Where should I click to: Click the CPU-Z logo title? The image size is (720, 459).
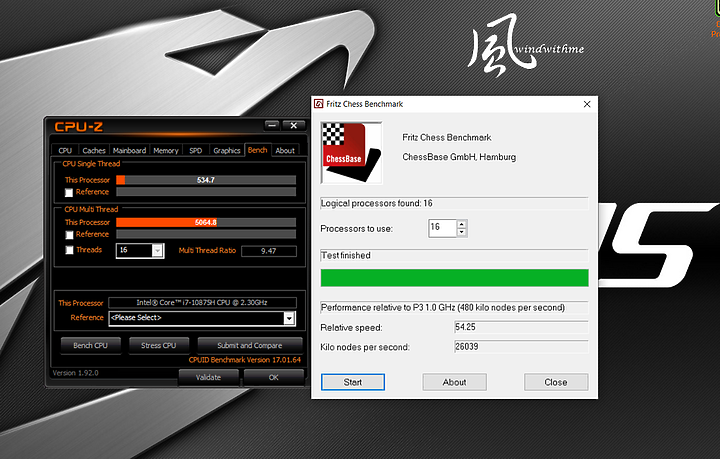79,127
